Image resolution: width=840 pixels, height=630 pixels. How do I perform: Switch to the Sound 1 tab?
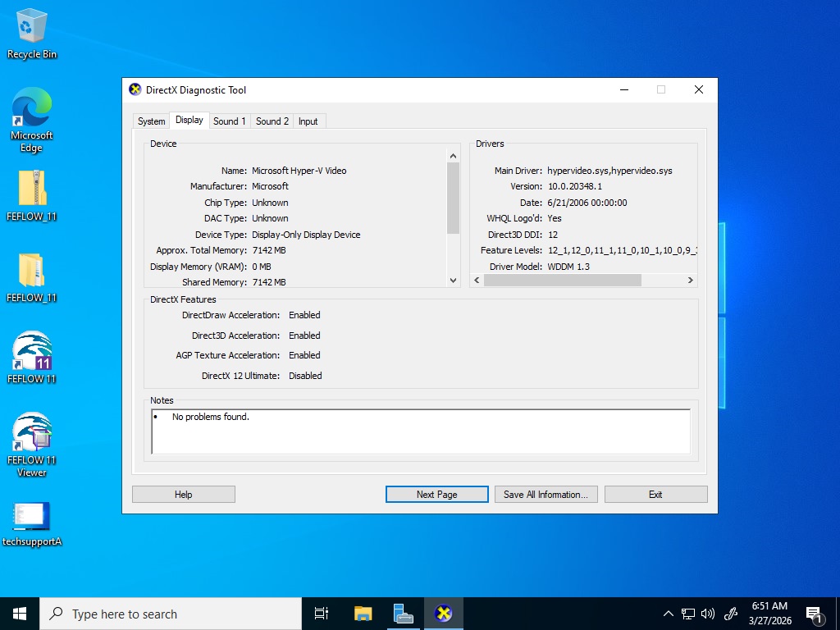point(229,121)
